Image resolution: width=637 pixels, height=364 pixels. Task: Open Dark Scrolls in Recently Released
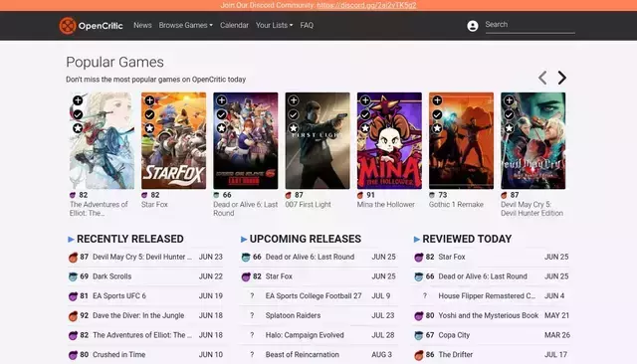coord(112,276)
